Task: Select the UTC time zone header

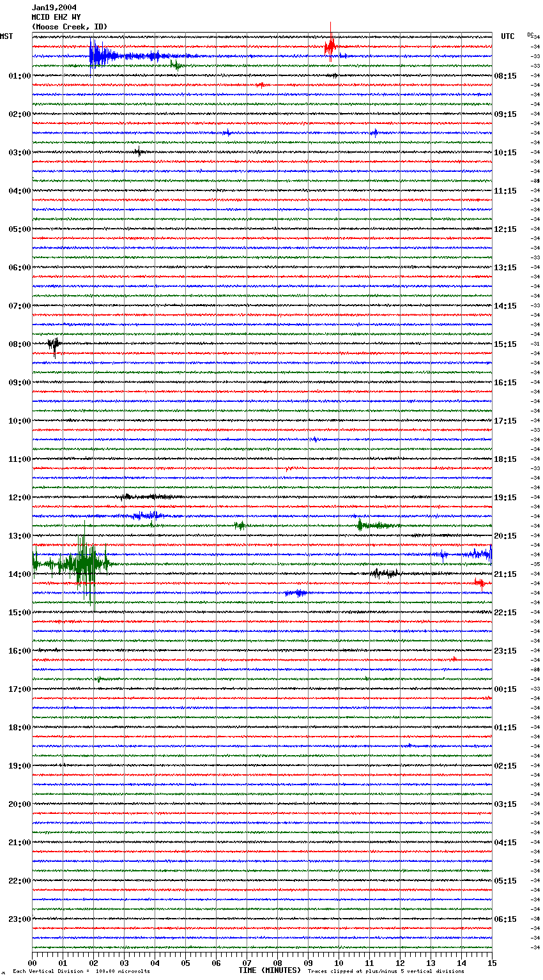Action: coord(507,36)
